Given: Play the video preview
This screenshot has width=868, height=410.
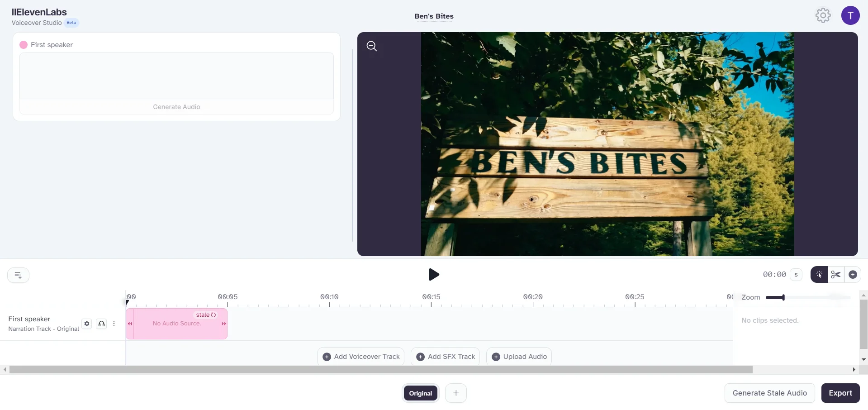Looking at the screenshot, I should pyautogui.click(x=434, y=274).
